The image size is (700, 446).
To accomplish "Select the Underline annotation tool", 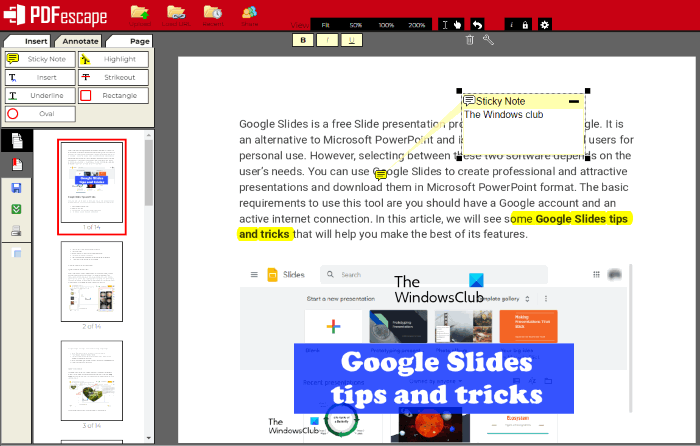I will click(40, 96).
